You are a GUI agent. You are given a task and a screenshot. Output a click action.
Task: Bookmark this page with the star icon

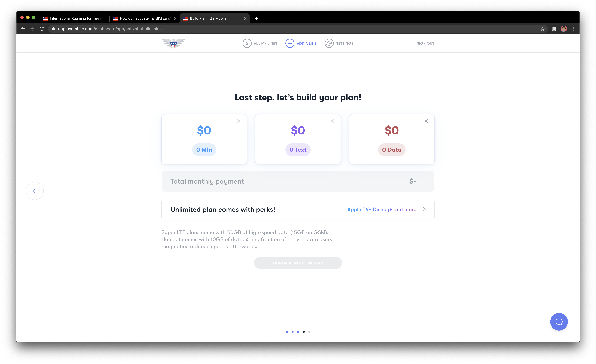point(542,29)
